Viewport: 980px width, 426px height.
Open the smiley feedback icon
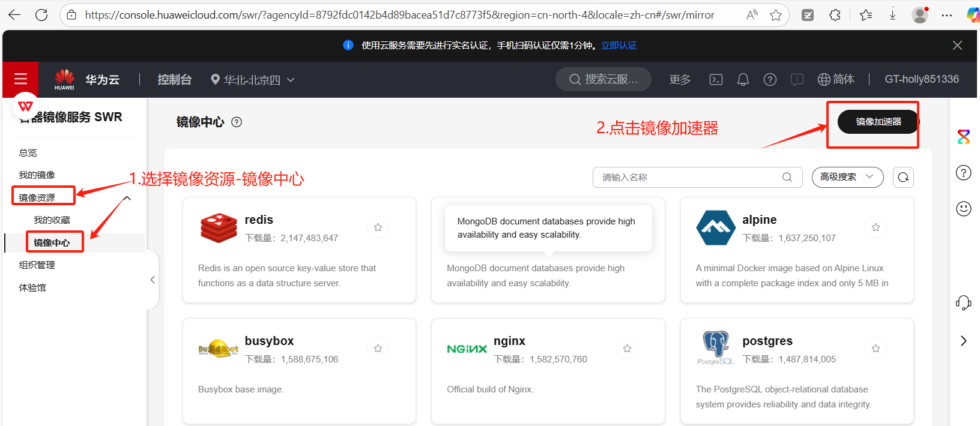point(964,209)
